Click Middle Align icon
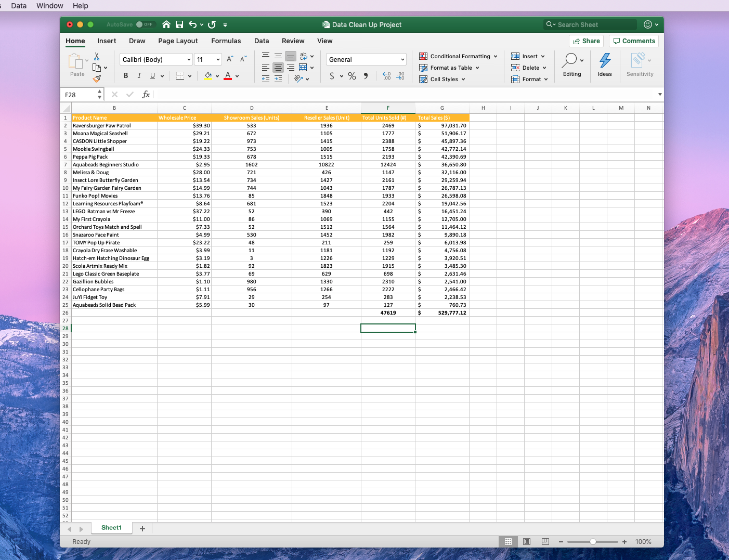Image resolution: width=729 pixels, height=560 pixels. pyautogui.click(x=278, y=56)
